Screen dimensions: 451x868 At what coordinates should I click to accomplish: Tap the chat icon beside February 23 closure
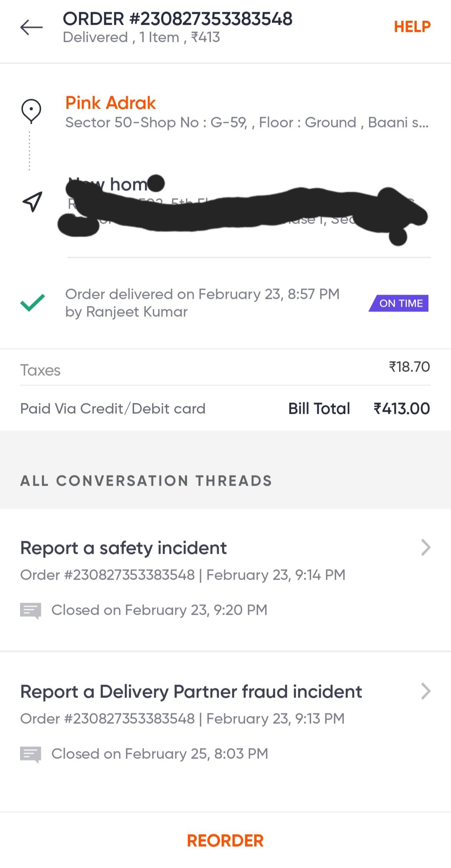pyautogui.click(x=30, y=611)
